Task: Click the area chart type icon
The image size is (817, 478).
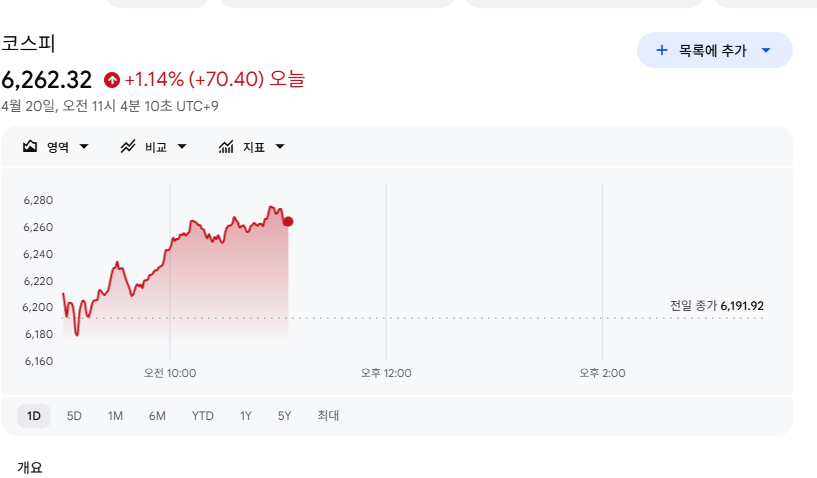Action: tap(30, 147)
